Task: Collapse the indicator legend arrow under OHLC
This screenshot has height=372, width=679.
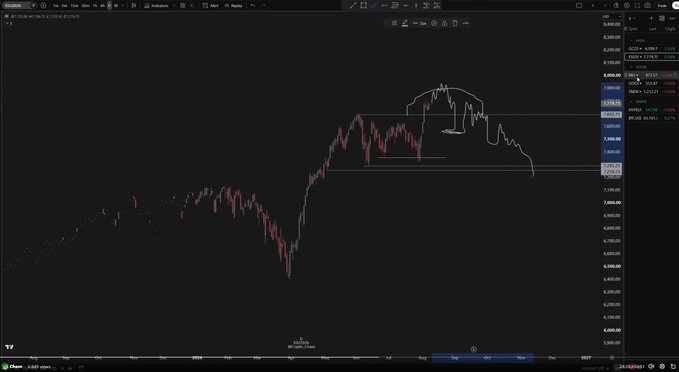Action: click(6, 23)
